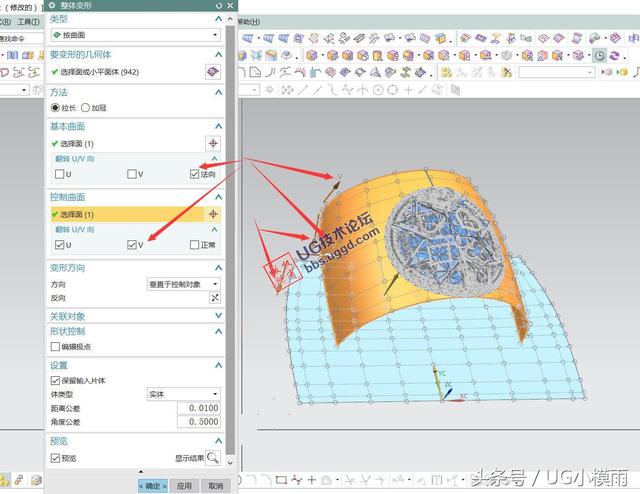Uncheck the U box under 控制曲面

point(60,245)
